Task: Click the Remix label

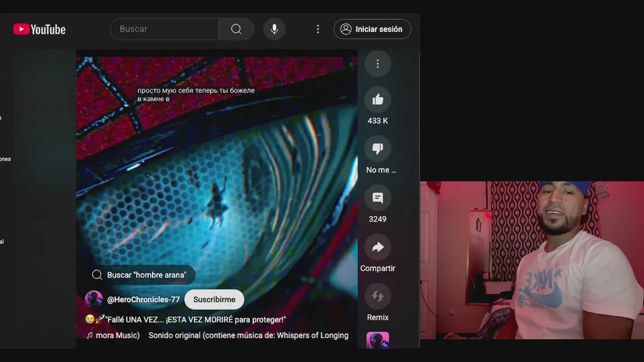Action: coord(378,317)
